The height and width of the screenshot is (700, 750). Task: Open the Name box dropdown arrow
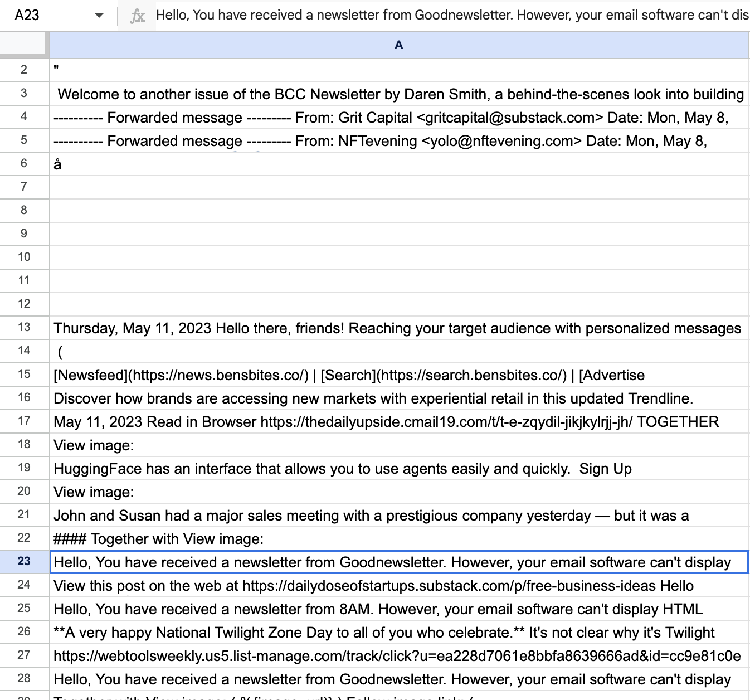click(99, 15)
